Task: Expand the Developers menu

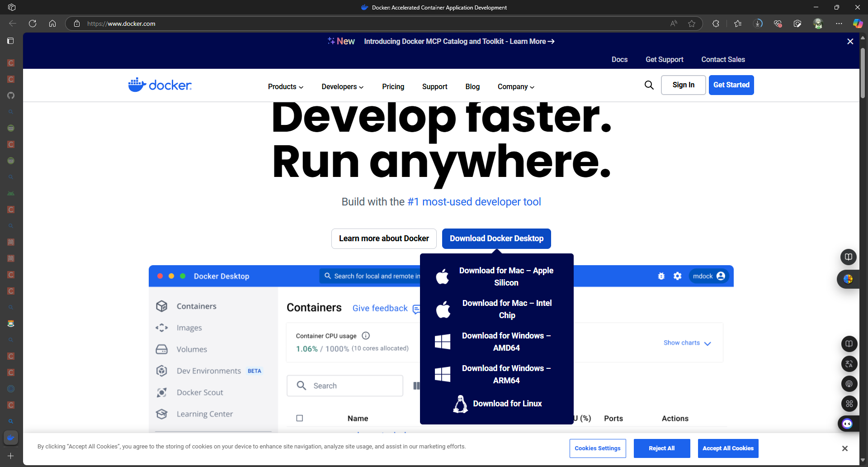Action: (343, 86)
